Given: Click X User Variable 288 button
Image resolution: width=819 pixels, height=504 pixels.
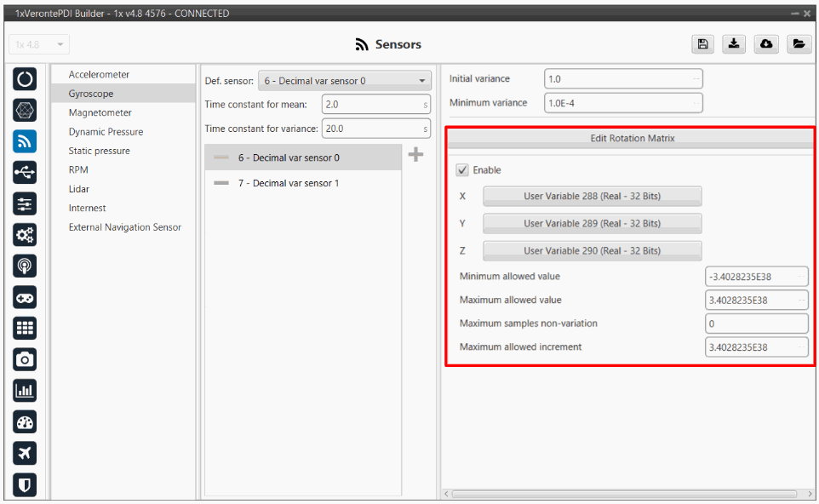Looking at the screenshot, I should [592, 196].
